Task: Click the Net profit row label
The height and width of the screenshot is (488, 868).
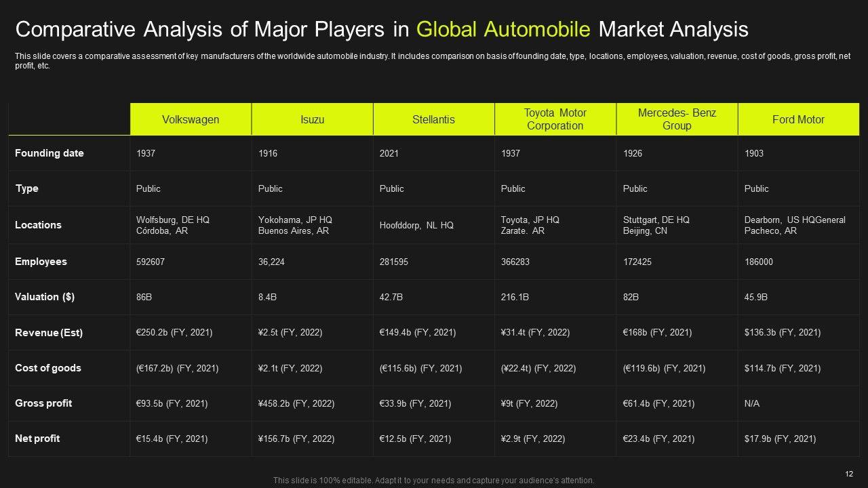Action: 37,439
